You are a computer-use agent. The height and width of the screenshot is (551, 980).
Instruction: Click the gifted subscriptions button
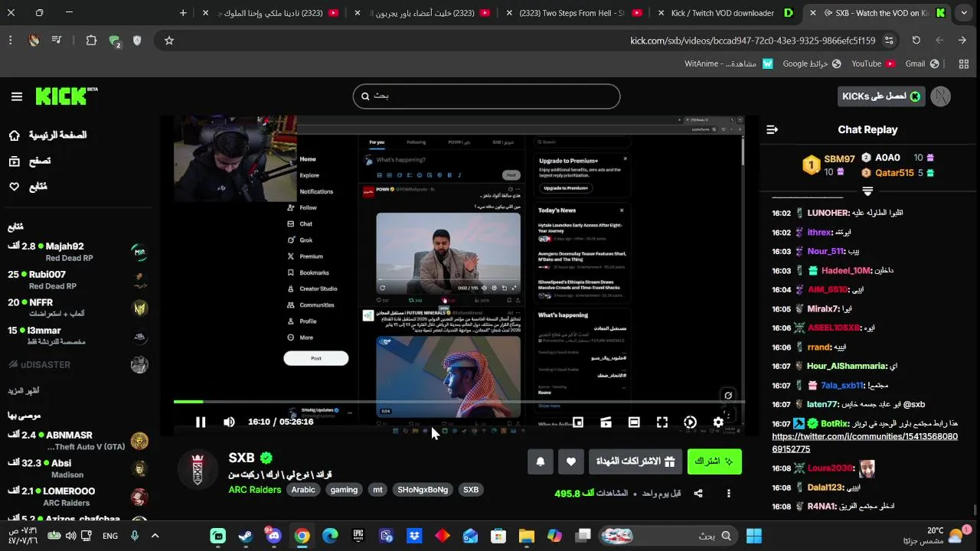click(635, 461)
